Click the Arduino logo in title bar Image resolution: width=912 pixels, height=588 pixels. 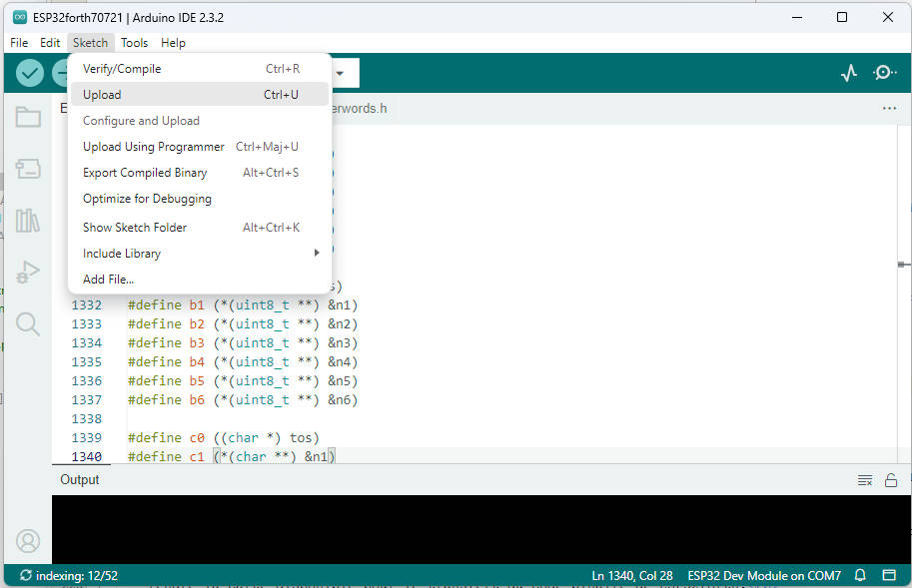pyautogui.click(x=20, y=17)
